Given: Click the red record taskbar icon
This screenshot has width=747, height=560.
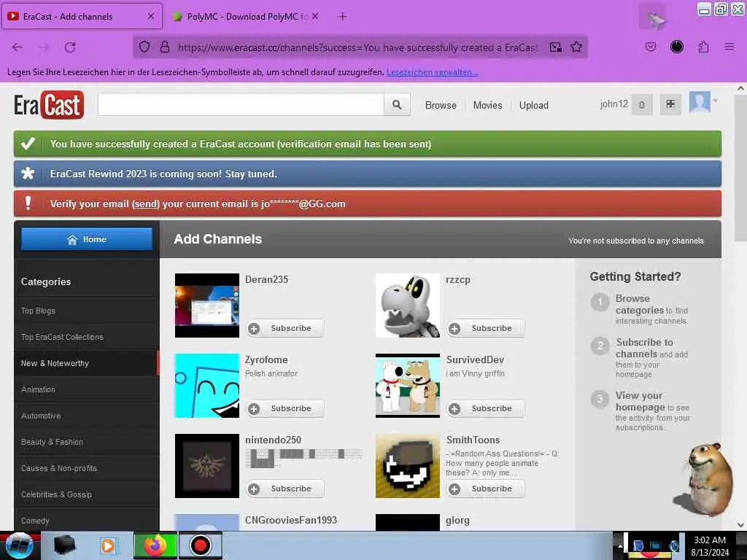Looking at the screenshot, I should (201, 545).
